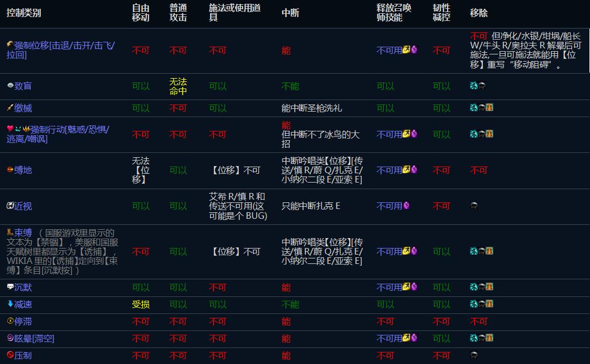Click the 艾希 R/慎 R 和传送不可用 cell
Screen dimensions: 590x364
238,206
